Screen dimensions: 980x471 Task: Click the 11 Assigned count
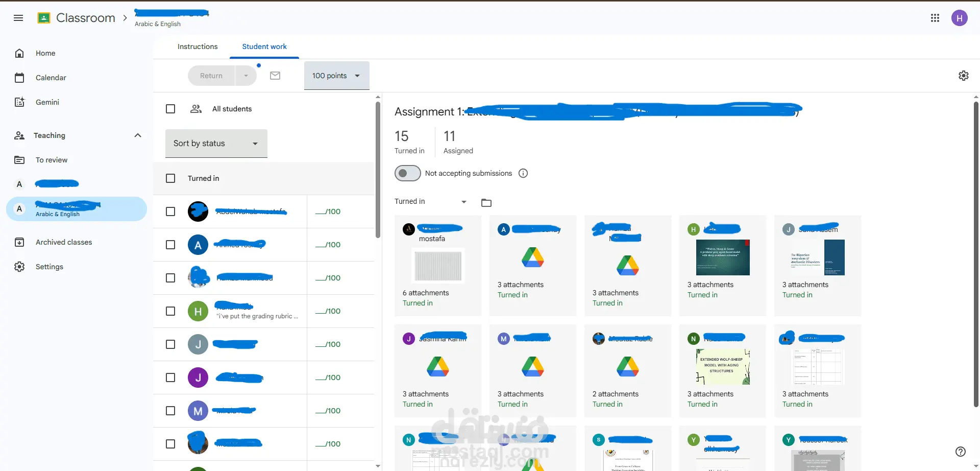[x=458, y=142]
